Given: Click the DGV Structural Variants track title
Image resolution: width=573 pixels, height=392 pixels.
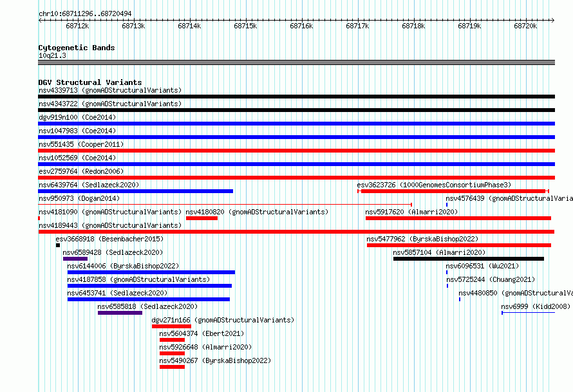Looking at the screenshot, I should (90, 82).
